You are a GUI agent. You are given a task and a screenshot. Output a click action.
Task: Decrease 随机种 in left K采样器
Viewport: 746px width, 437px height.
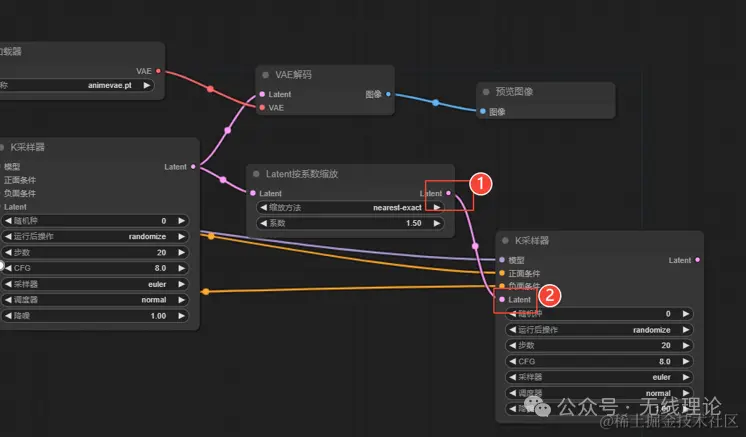[8, 221]
